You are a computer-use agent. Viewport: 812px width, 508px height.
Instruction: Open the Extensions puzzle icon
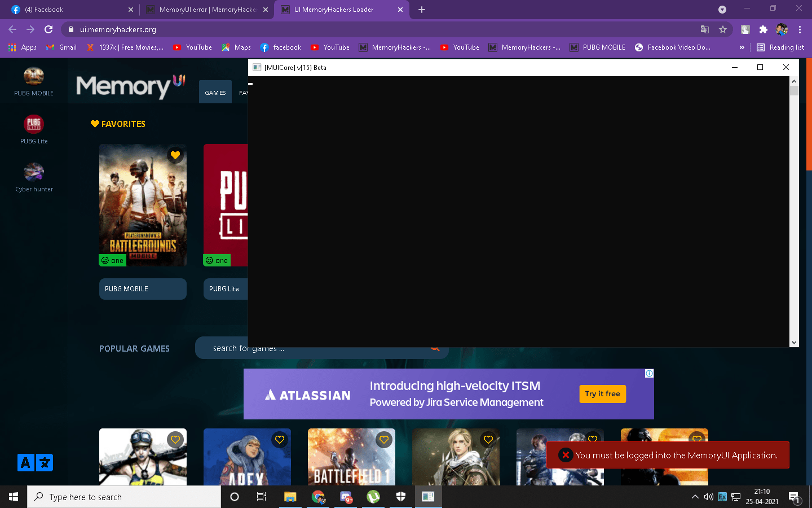(x=764, y=29)
